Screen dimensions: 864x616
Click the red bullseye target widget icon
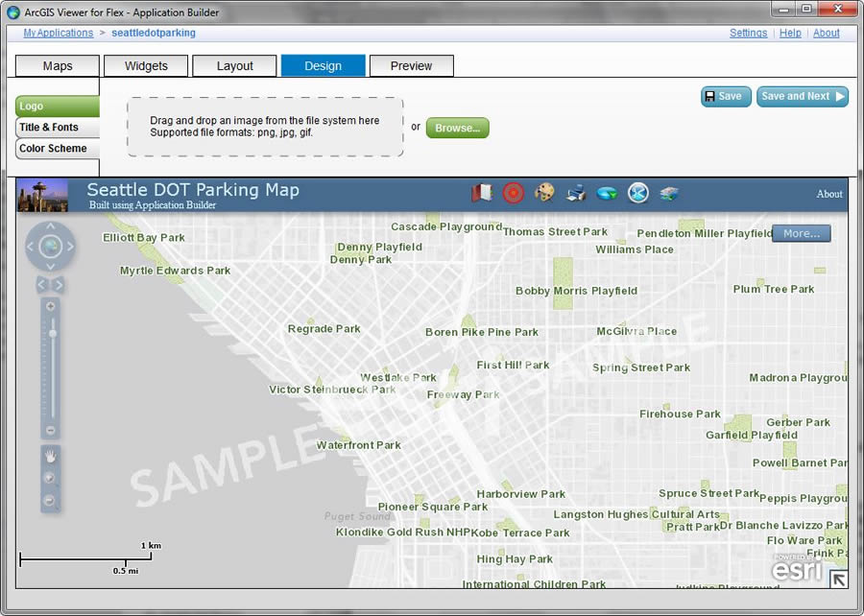pos(513,193)
